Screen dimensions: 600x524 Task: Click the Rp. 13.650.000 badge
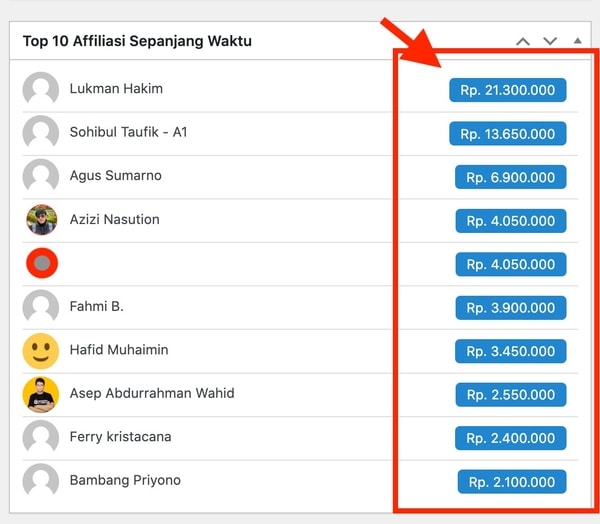tap(508, 134)
